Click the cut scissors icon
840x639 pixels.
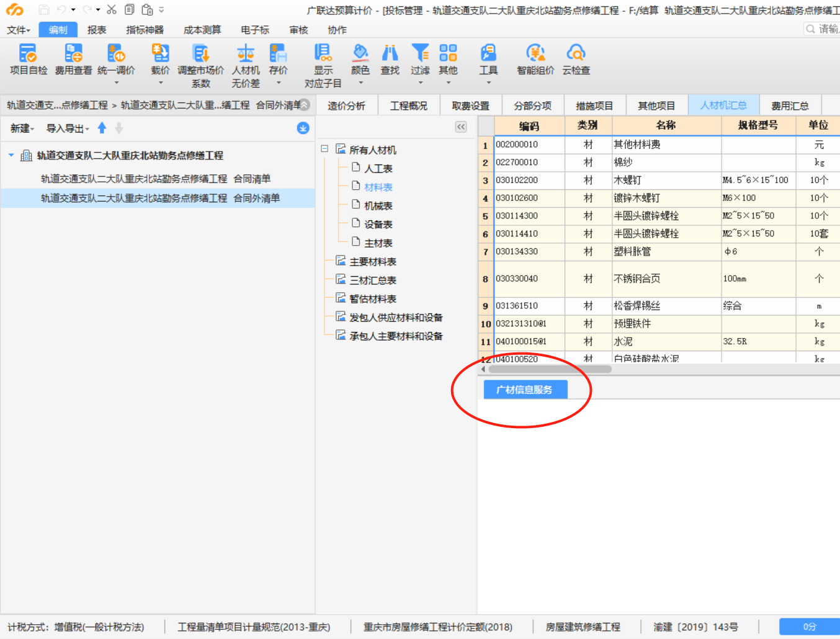(112, 9)
